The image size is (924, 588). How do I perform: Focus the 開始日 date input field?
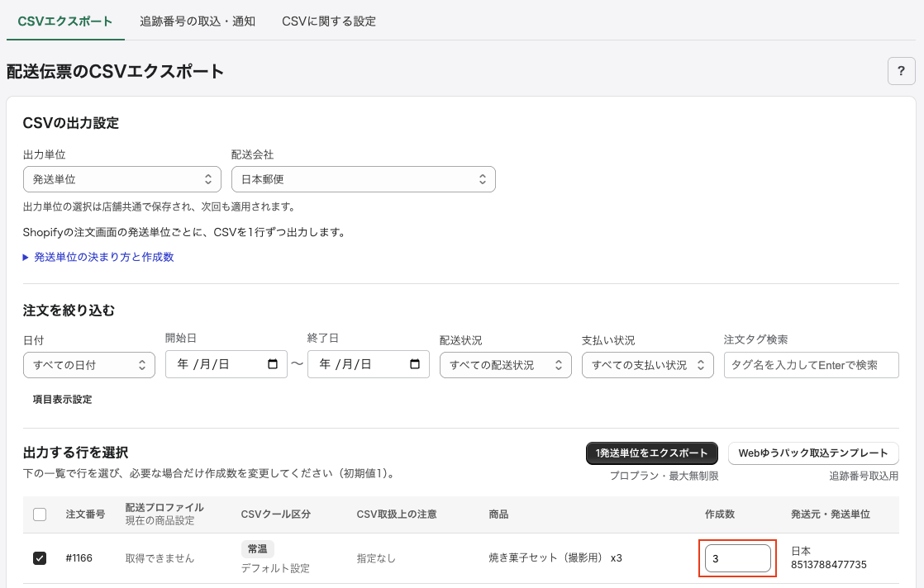[226, 364]
